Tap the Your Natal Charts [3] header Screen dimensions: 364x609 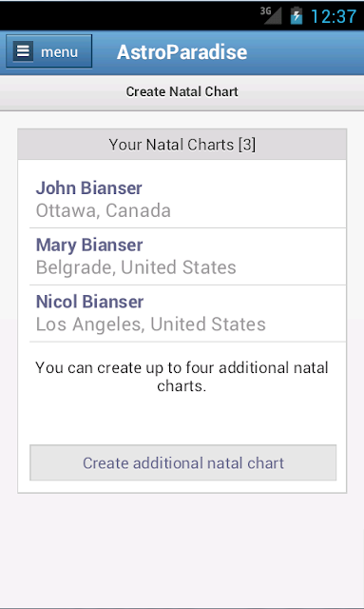point(182,145)
